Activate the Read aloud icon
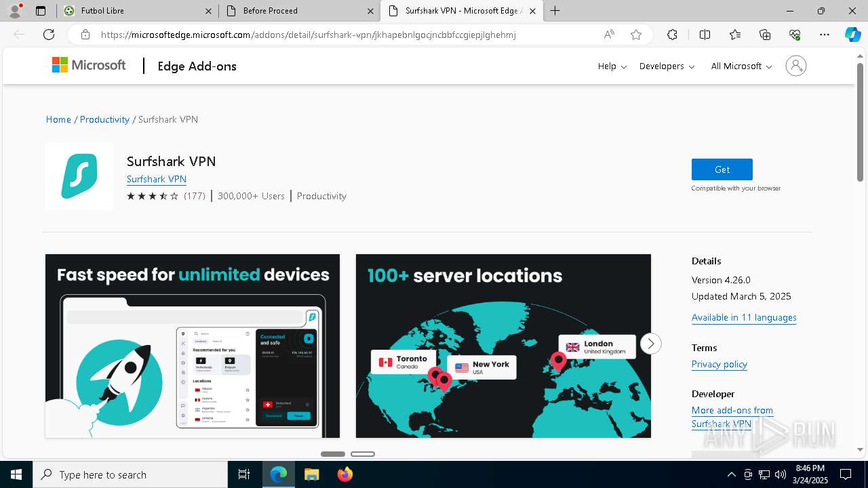 tap(609, 35)
